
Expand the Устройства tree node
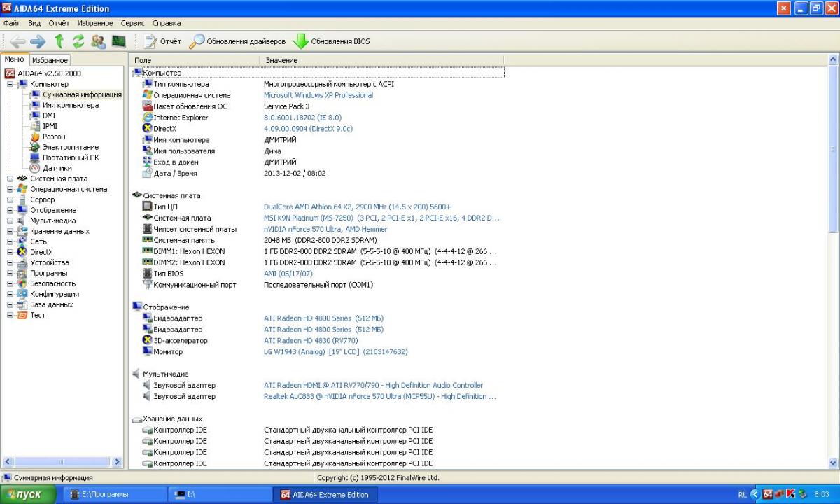coord(10,262)
